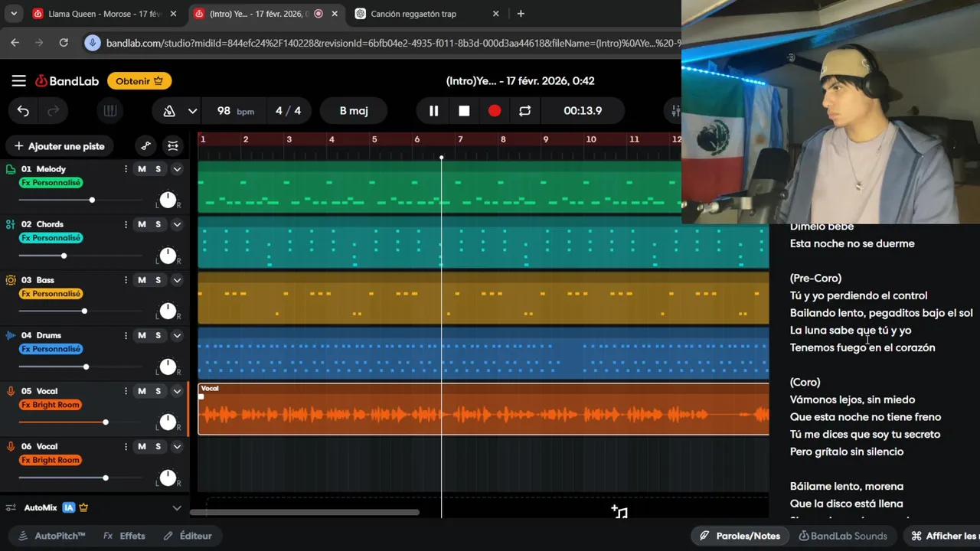Open Fx Bright Room on 05 Vocal
This screenshot has height=551, width=980.
coord(51,405)
